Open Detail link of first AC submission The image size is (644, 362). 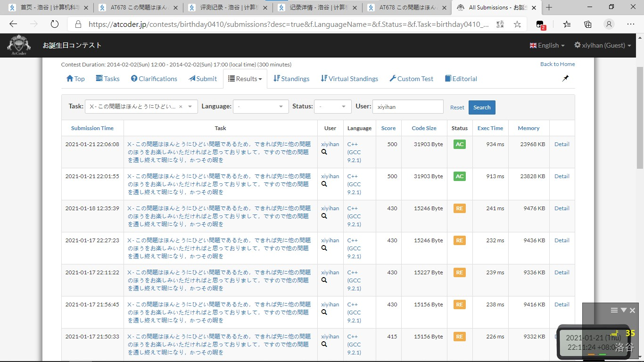561,144
